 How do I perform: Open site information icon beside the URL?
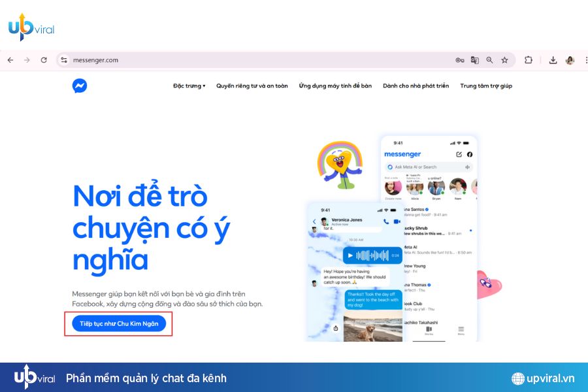[x=64, y=60]
